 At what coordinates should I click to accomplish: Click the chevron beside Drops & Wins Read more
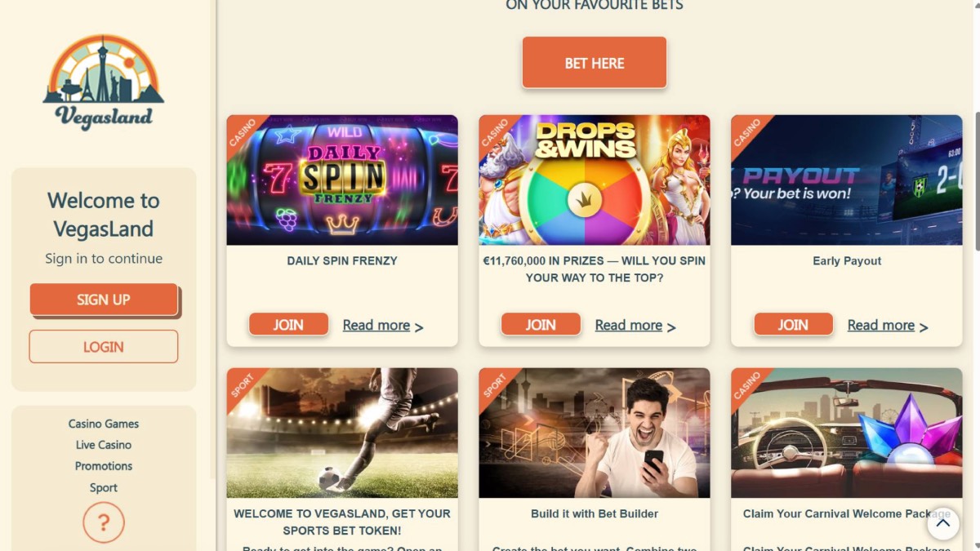pyautogui.click(x=671, y=327)
